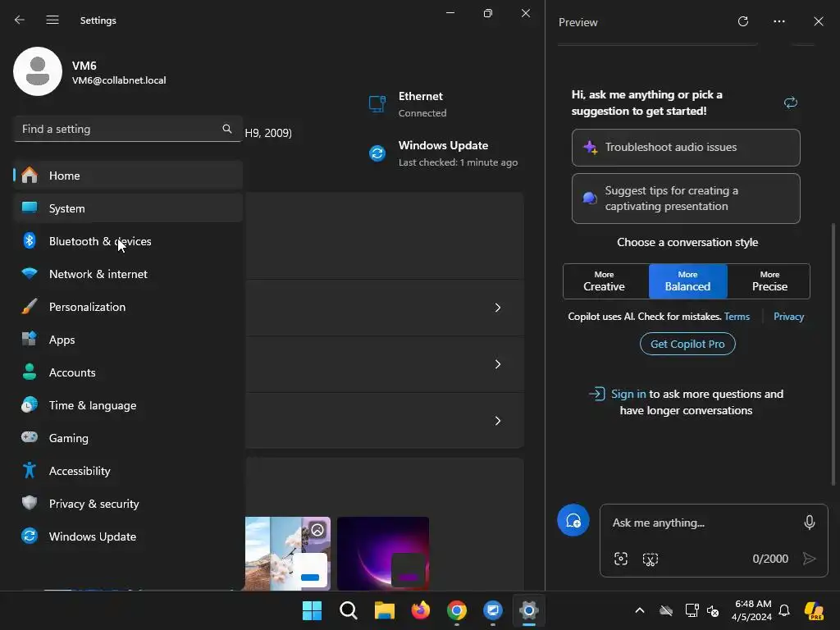Image resolution: width=840 pixels, height=630 pixels.
Task: Click Copilot add screenshot snip icon
Action: pos(650,559)
